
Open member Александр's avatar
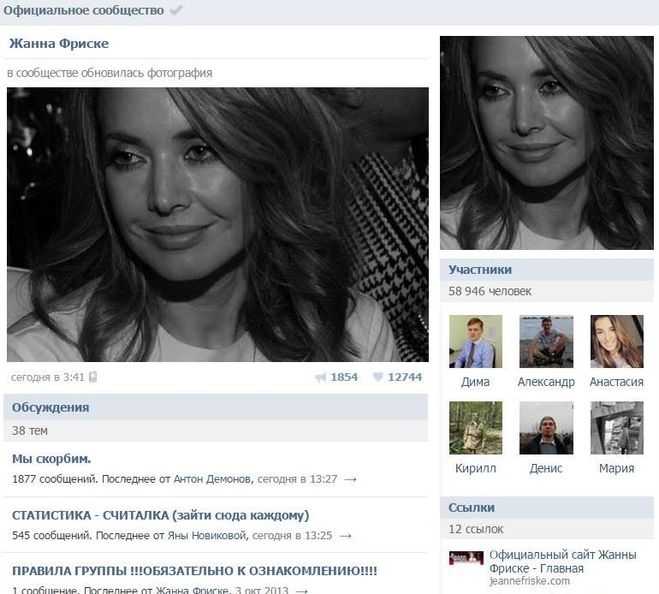coord(546,341)
